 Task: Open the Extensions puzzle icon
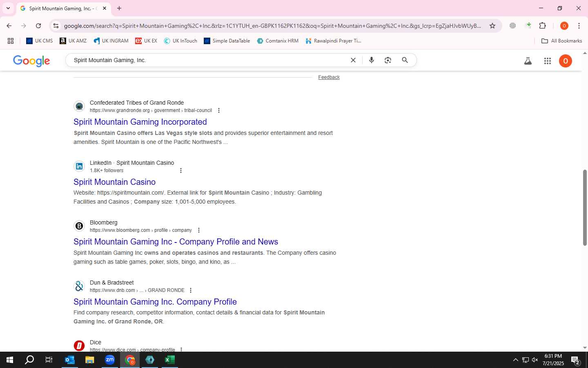tap(543, 26)
